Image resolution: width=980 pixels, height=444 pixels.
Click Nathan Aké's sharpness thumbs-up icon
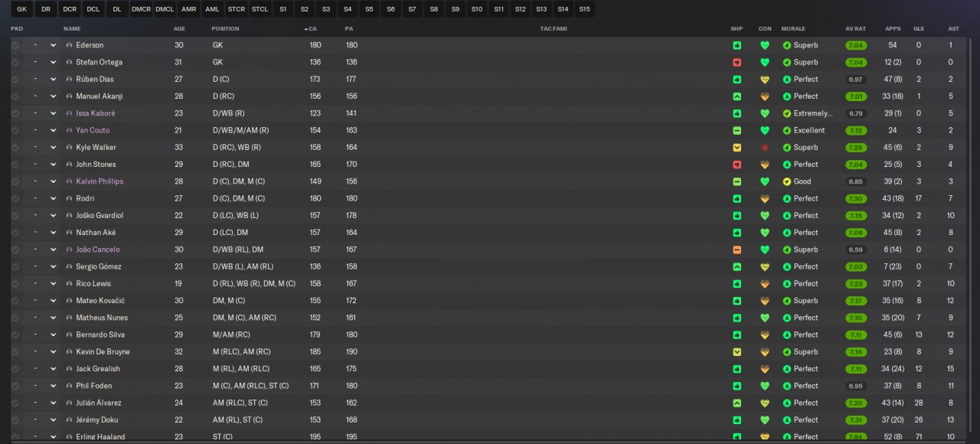point(737,233)
